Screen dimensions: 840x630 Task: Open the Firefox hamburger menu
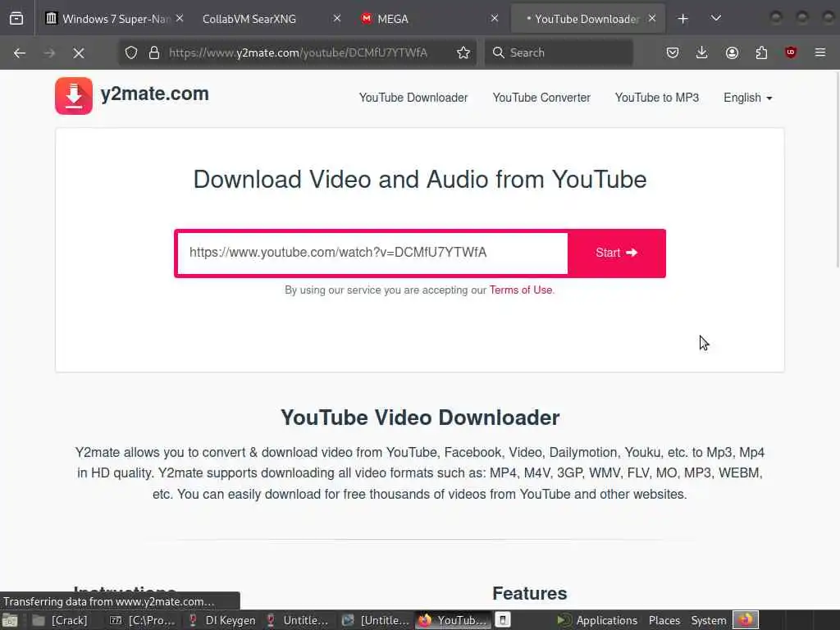point(820,52)
